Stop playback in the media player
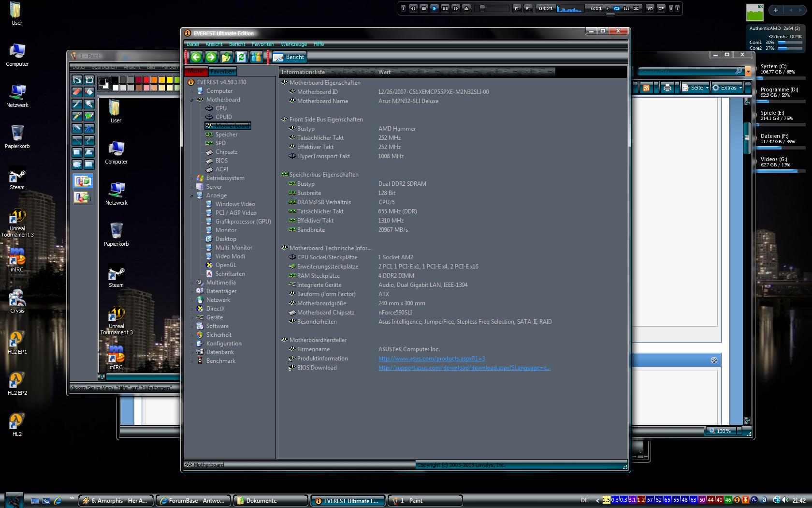 click(x=424, y=8)
